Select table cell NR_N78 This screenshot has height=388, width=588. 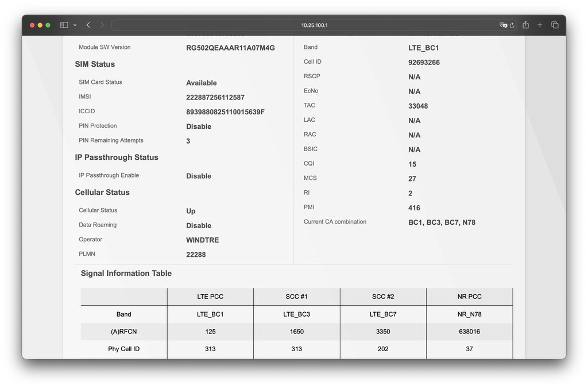pos(469,314)
